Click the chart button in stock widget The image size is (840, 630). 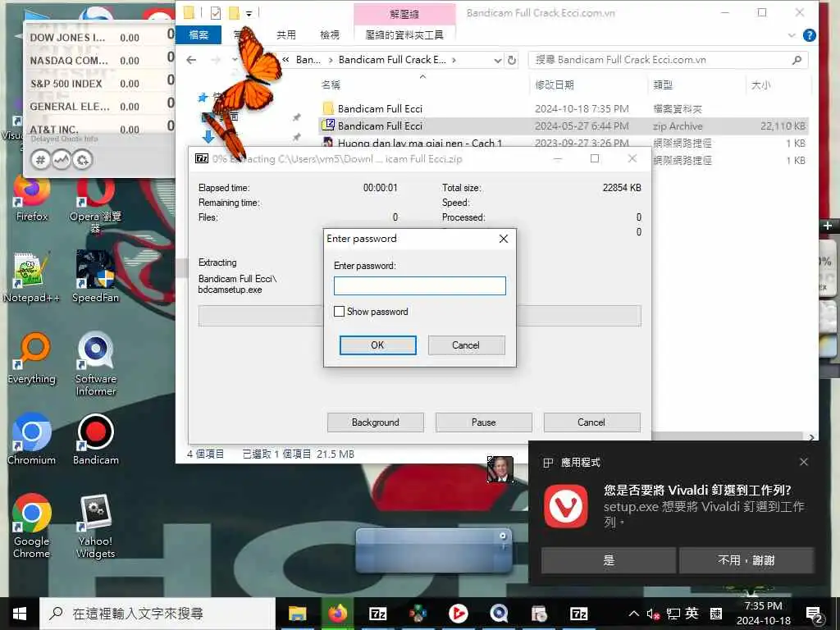click(x=61, y=160)
